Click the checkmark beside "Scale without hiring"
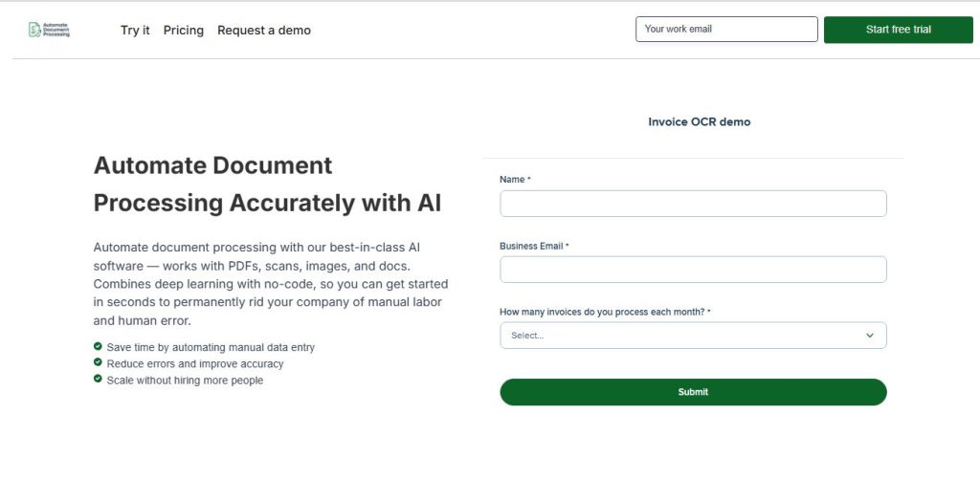The height and width of the screenshot is (479, 980). click(x=98, y=380)
